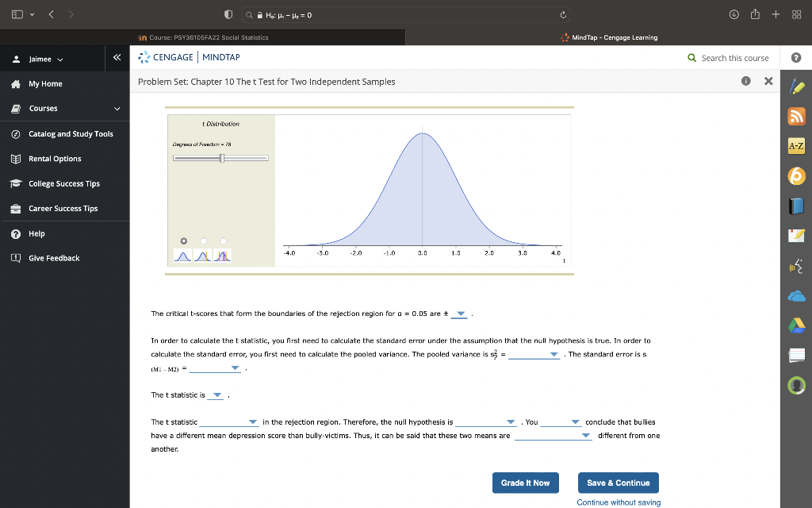Select the radio button above the two-line curve icon
The image size is (812, 508).
pyautogui.click(x=223, y=241)
